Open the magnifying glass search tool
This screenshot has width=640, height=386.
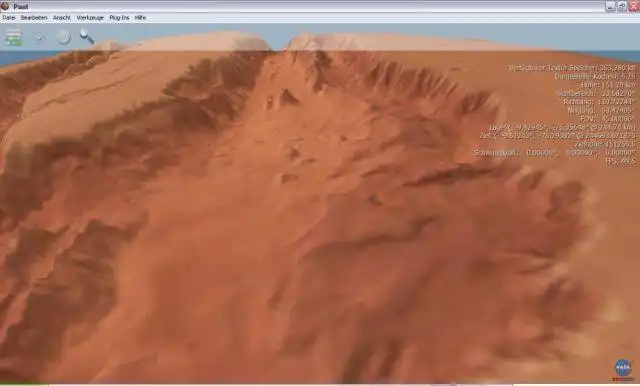tap(87, 36)
